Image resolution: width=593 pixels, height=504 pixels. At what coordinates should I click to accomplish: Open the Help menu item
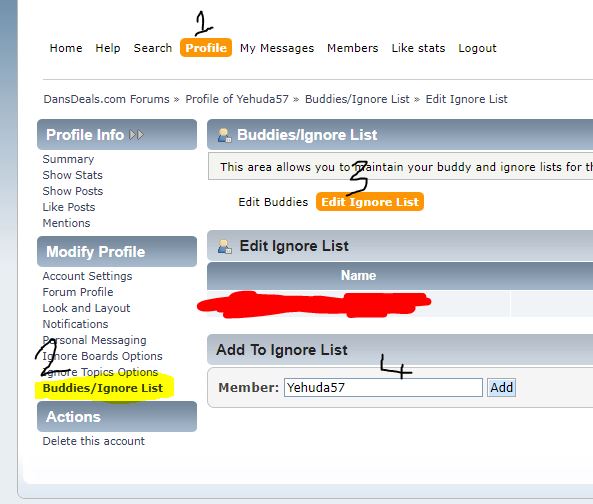pos(108,48)
